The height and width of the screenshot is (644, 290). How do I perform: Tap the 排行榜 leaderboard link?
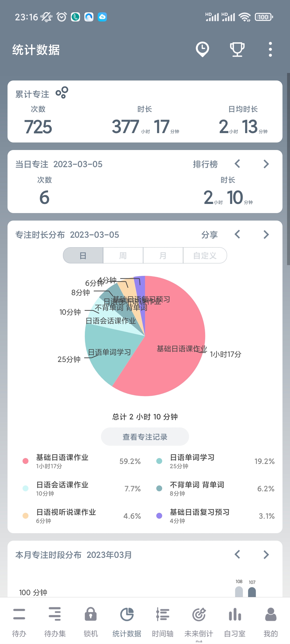(x=205, y=164)
